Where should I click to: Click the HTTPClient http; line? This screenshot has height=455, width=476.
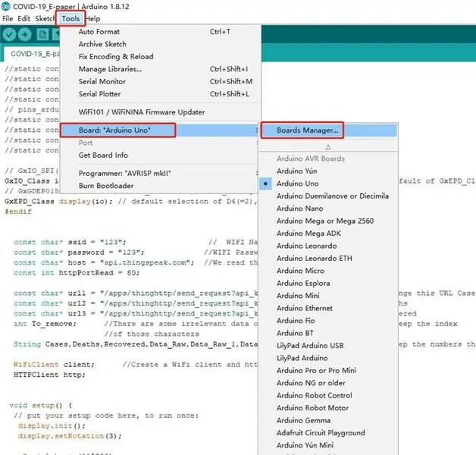(49, 375)
